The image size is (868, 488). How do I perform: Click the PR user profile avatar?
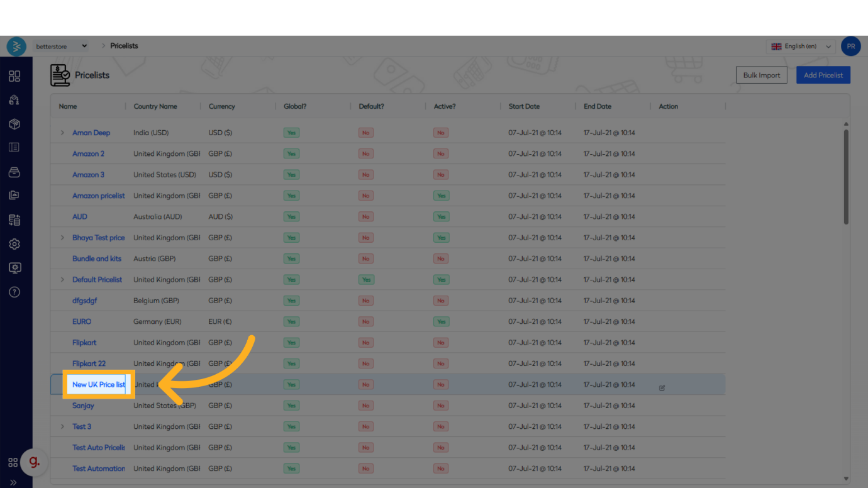pos(850,46)
